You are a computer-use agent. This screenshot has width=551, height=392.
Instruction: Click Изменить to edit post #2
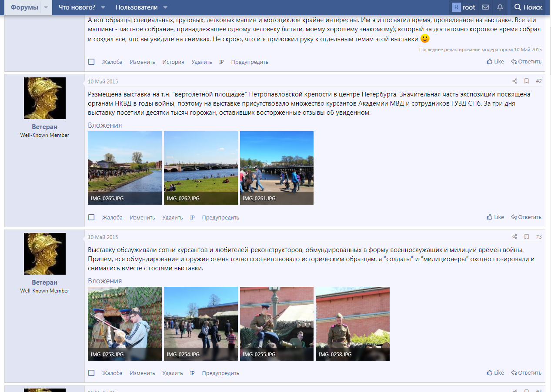click(142, 217)
